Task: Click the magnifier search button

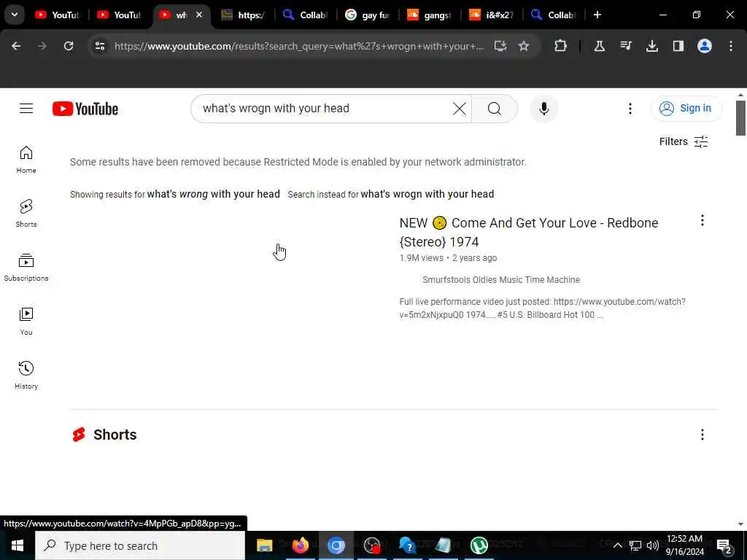Action: click(494, 109)
